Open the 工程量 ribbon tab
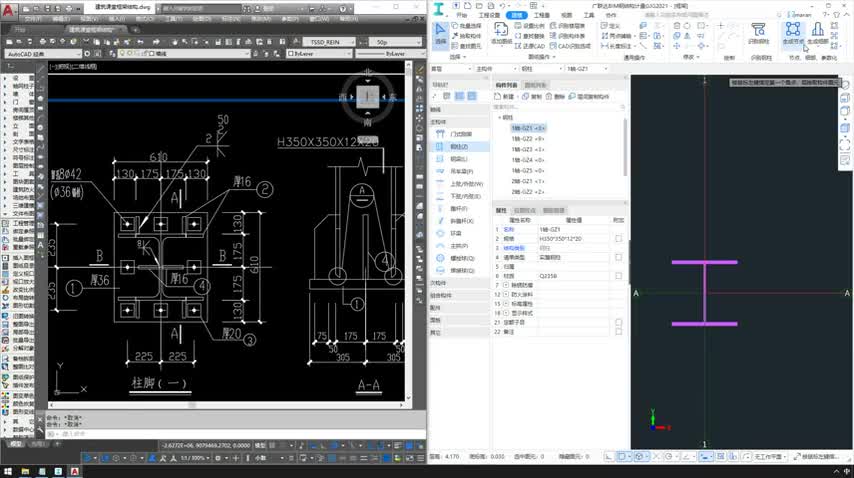 pyautogui.click(x=541, y=15)
